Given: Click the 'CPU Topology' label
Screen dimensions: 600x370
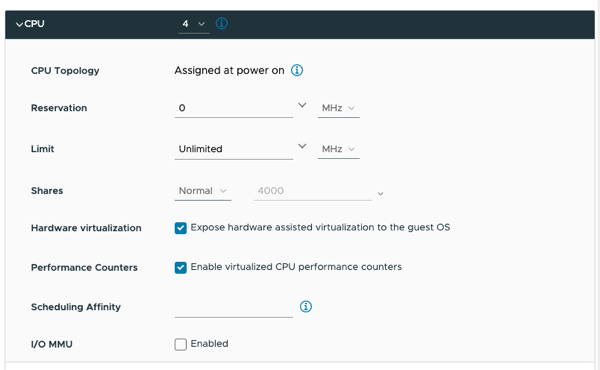Looking at the screenshot, I should click(65, 71).
